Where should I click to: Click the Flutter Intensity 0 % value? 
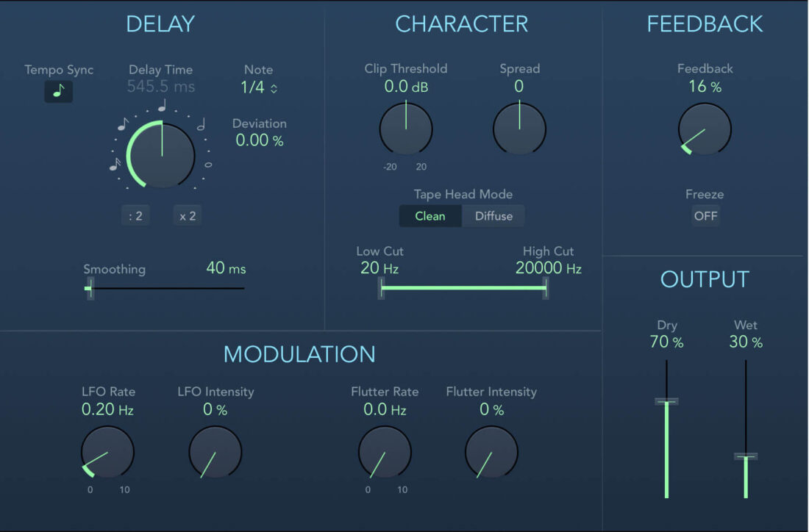click(492, 409)
